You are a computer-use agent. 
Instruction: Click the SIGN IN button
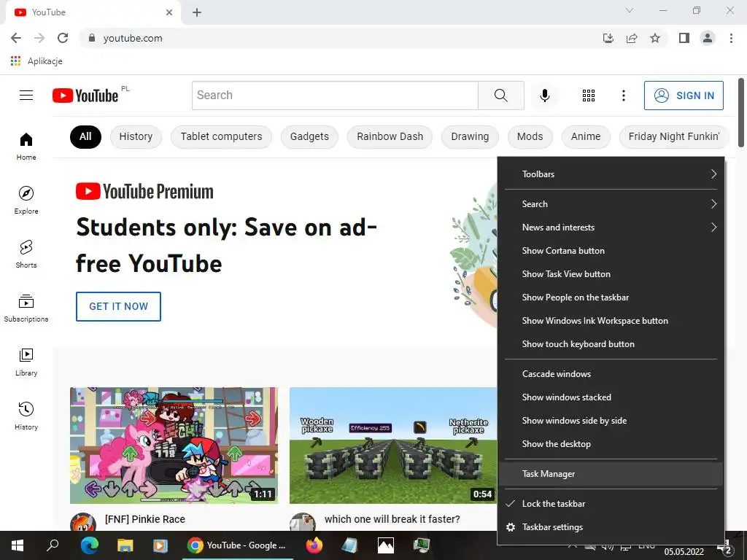(684, 96)
